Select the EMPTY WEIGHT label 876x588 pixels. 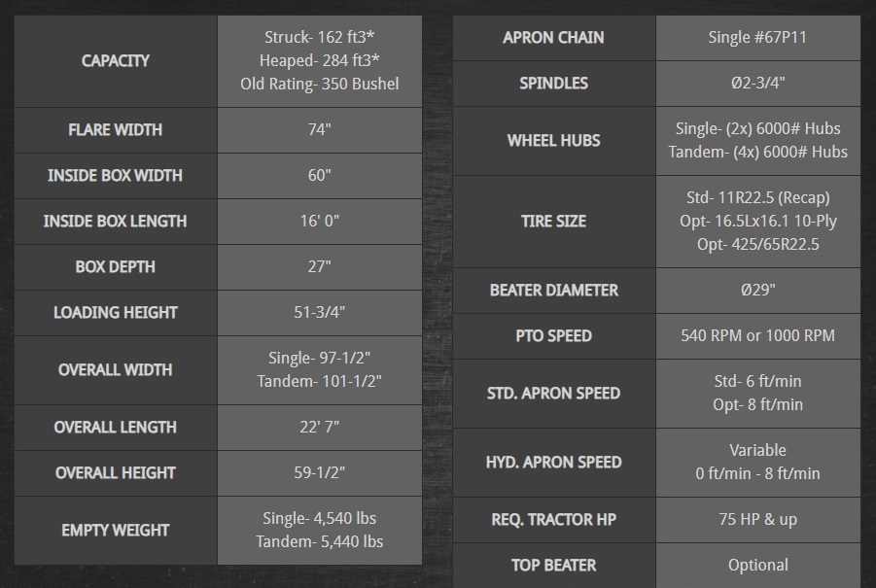tap(116, 531)
